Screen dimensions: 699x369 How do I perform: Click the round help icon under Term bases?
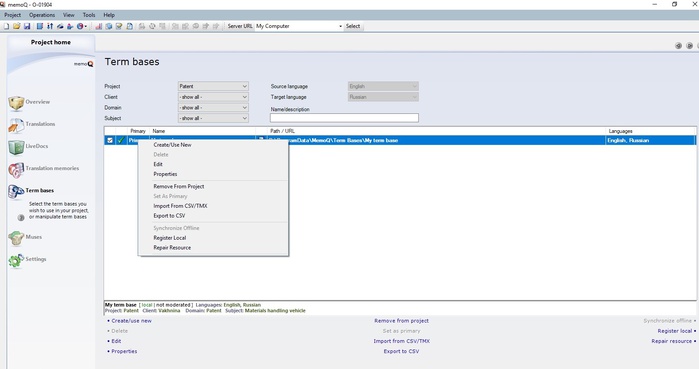point(21,218)
